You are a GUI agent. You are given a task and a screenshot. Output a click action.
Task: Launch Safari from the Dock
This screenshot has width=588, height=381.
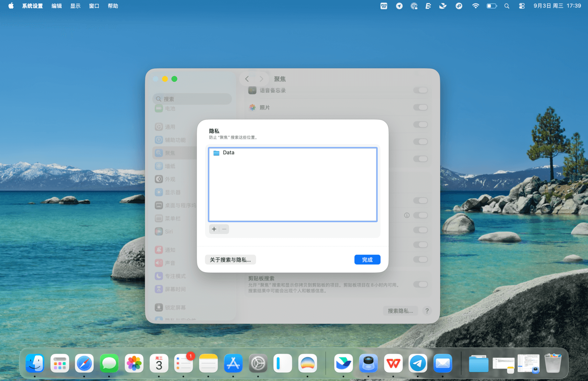pyautogui.click(x=84, y=364)
